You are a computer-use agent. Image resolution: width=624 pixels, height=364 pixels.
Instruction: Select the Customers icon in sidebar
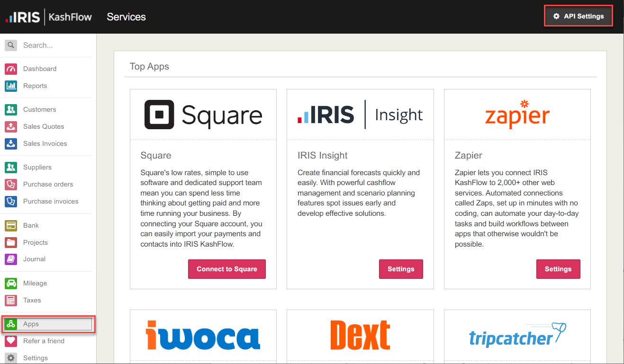(x=11, y=109)
